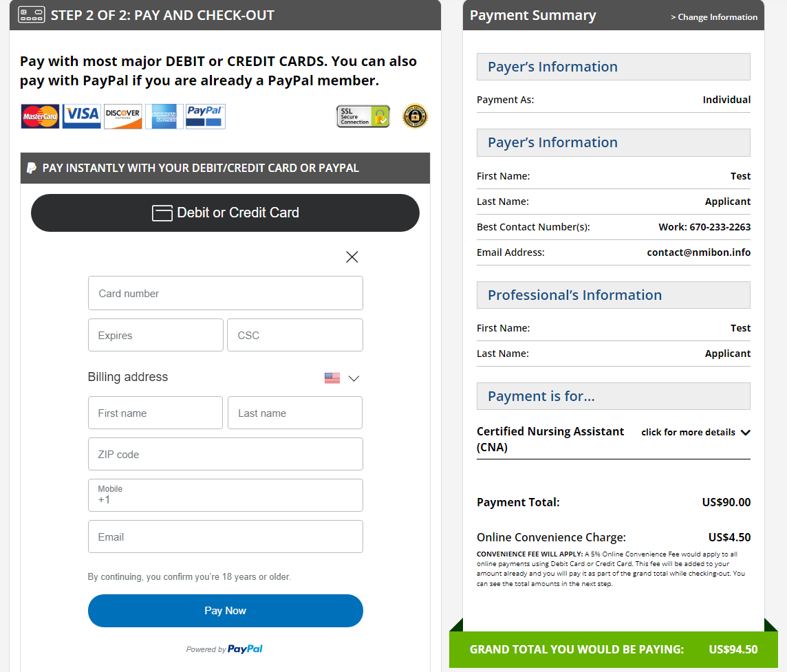Collapse the card payment form with the X
Image resolution: width=787 pixels, height=672 pixels.
click(x=352, y=257)
